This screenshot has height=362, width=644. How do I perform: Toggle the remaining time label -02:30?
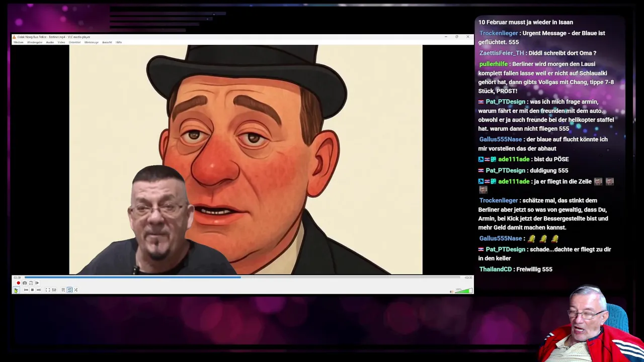(x=468, y=278)
